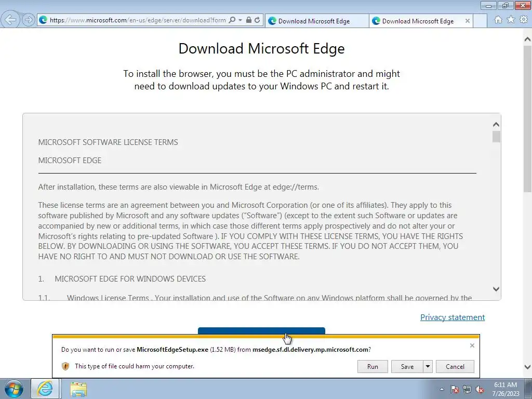Click the 'MICROSOFT EDGE FOR WINDOWS DEVICES' heading
Screen dimensions: 532x399
[x=130, y=279]
